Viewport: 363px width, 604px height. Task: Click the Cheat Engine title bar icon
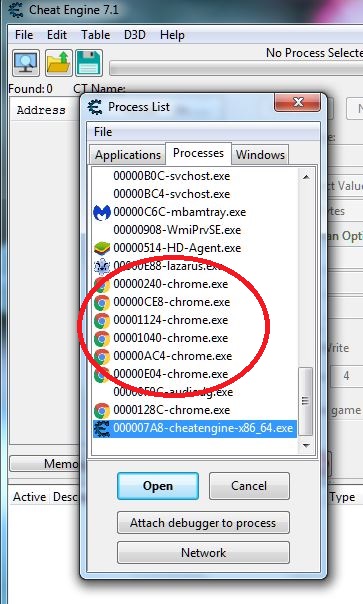tap(15, 10)
